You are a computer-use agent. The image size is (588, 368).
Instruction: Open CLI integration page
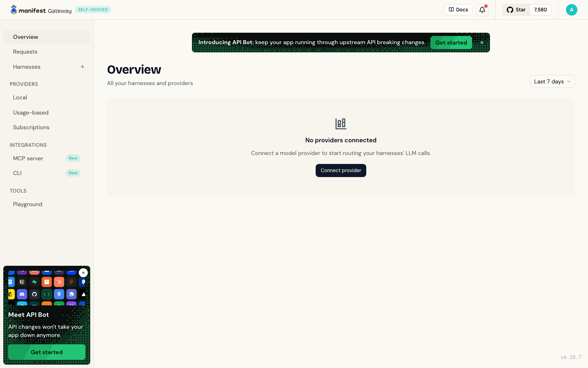(x=47, y=173)
